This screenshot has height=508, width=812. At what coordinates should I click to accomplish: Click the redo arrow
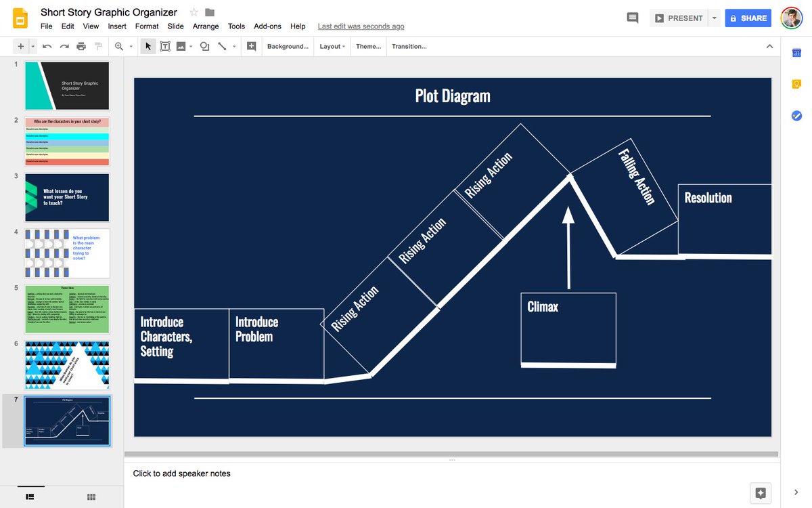(64, 46)
